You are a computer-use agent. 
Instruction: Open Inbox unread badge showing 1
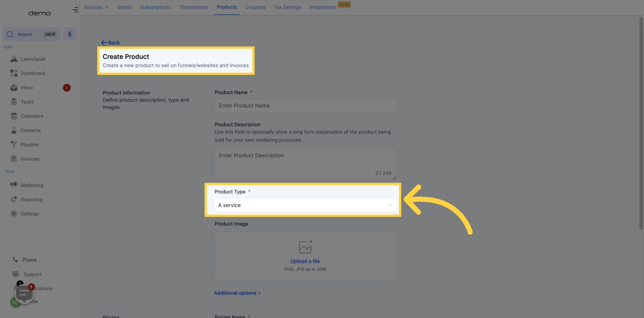coord(66,88)
